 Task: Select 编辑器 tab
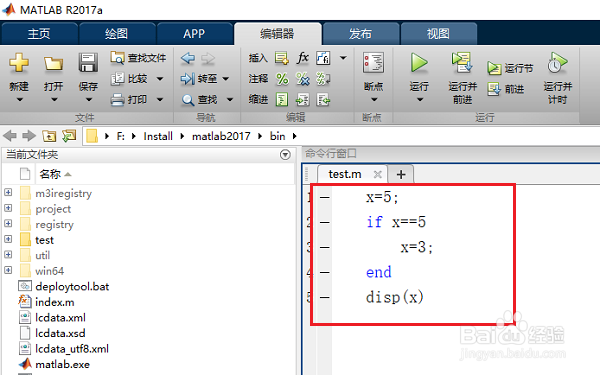277,34
